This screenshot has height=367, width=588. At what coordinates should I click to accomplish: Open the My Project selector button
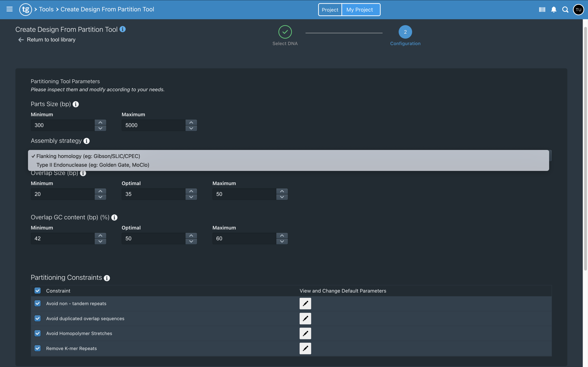coord(361,10)
